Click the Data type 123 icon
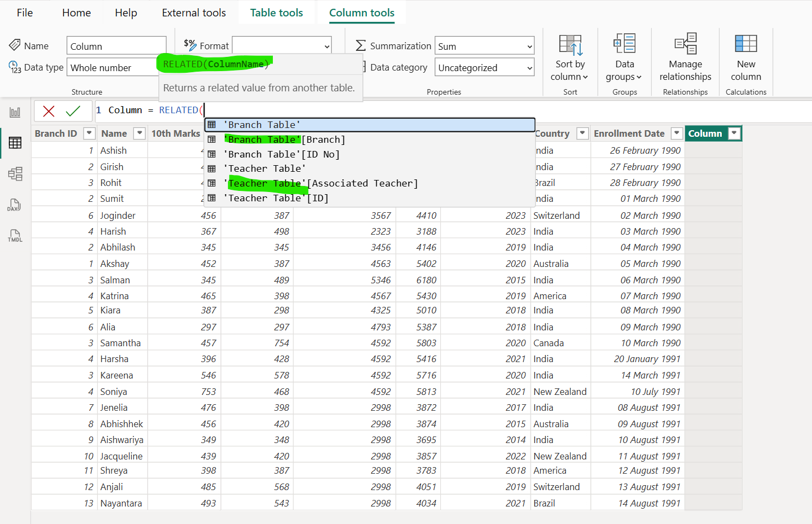812x524 pixels. (15, 67)
